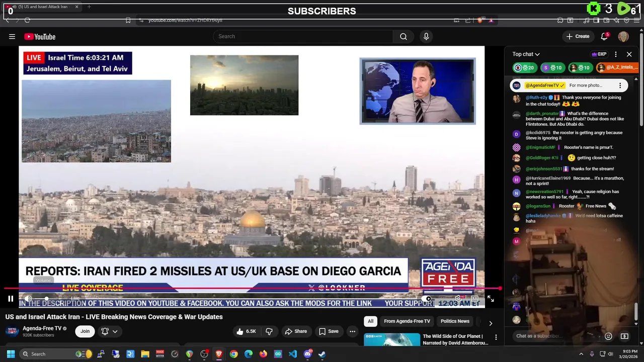Reload the page in the browser toolbar
Viewport: 644px width, 362px height.
tap(27, 20)
